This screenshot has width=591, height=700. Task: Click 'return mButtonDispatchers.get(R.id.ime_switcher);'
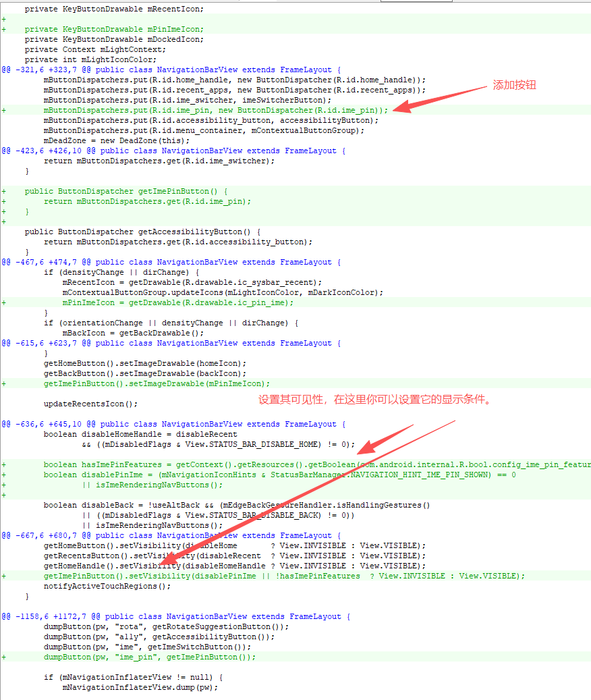(x=159, y=161)
